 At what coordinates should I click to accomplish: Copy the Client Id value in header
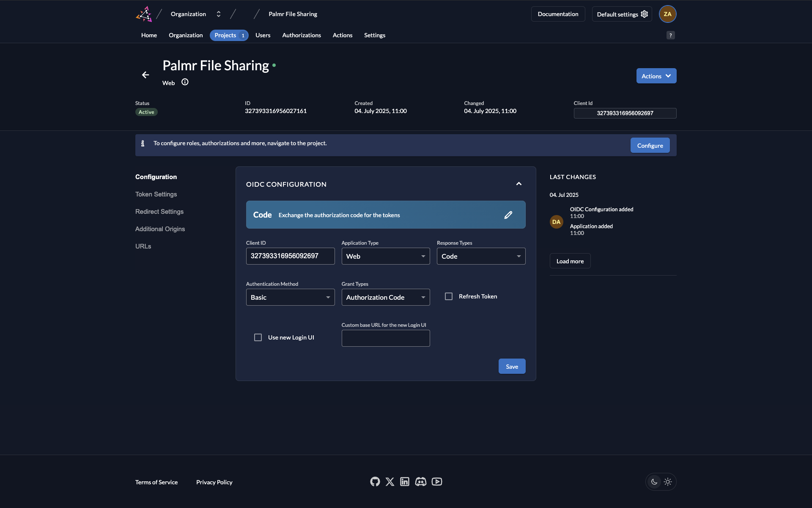pyautogui.click(x=625, y=113)
